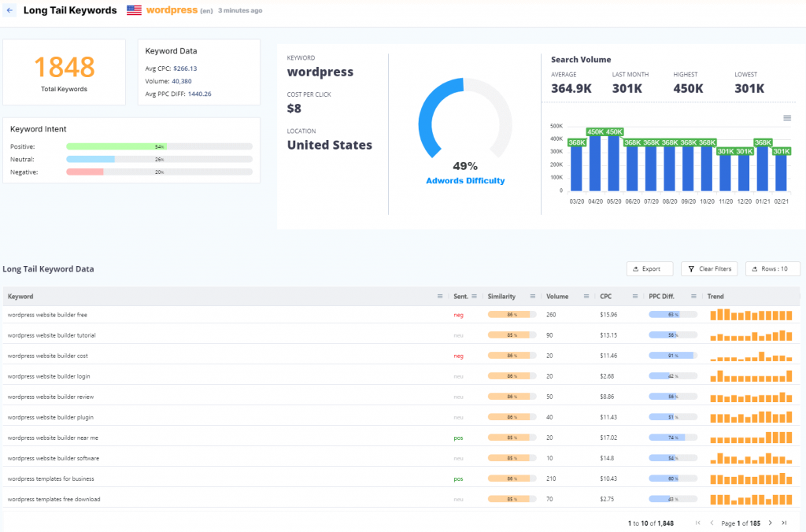
Task: Select the 'wordpress website builder plugin' row
Action: pyautogui.click(x=401, y=417)
